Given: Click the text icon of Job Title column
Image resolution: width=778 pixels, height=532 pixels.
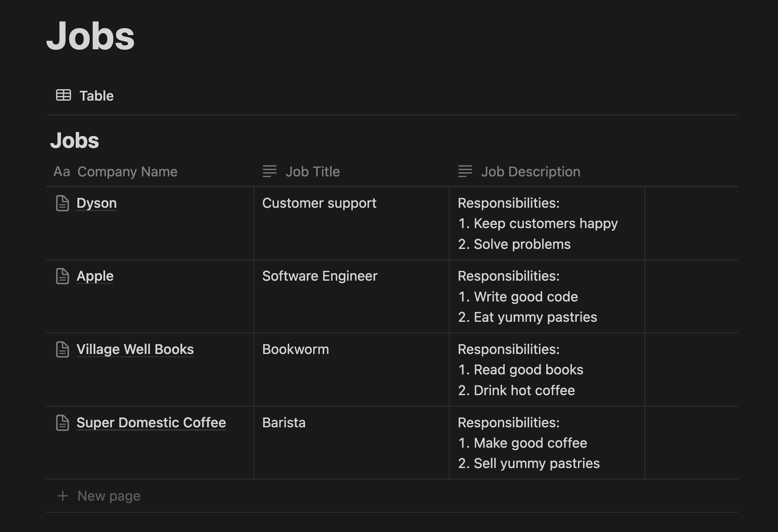Looking at the screenshot, I should click(x=270, y=171).
